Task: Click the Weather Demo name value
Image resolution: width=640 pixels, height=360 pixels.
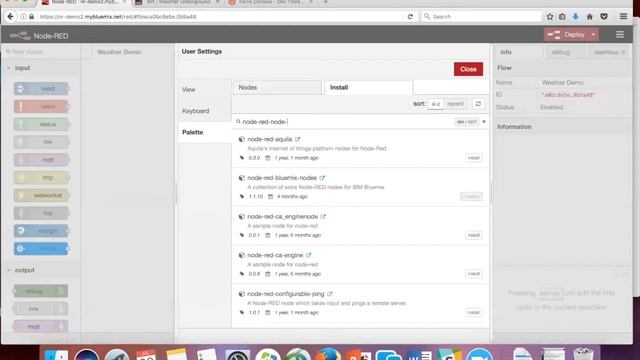Action: [562, 82]
